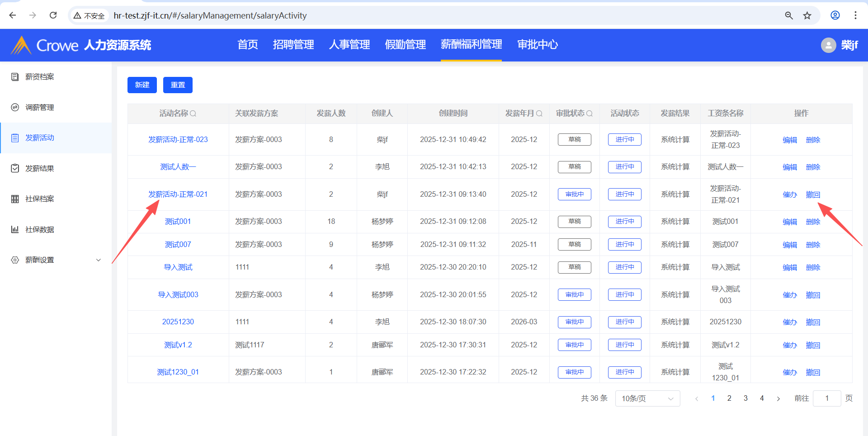The height and width of the screenshot is (436, 868).
Task: Click the 薪资档案 sidebar icon
Action: 15,77
